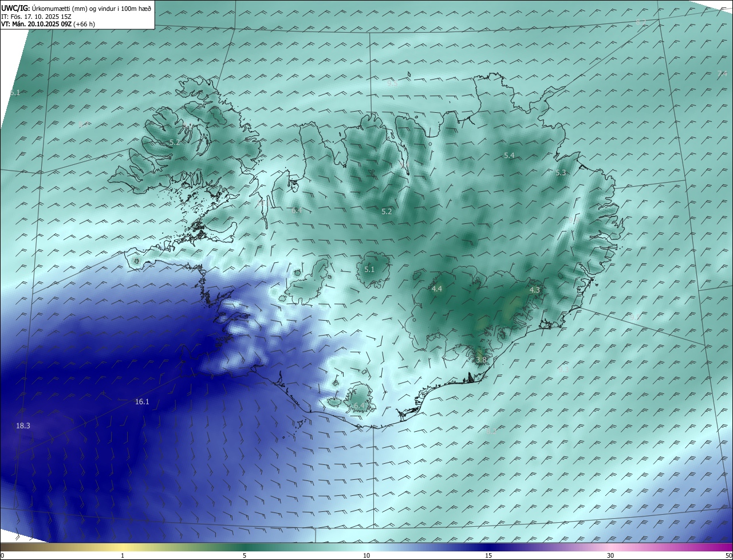Image resolution: width=733 pixels, height=560 pixels.
Task: Click the 15 tick label on the color scale
Action: point(488,556)
